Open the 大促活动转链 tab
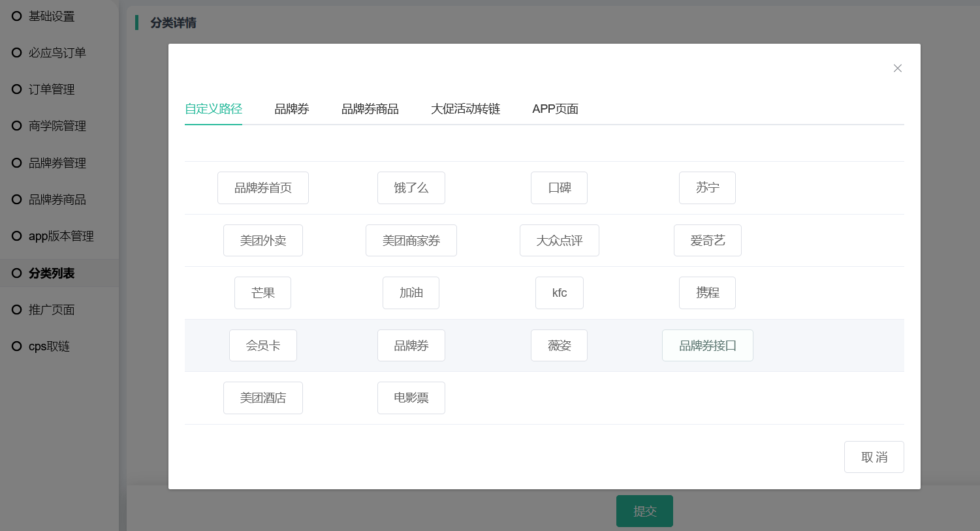Viewport: 980px width, 531px height. [466, 109]
